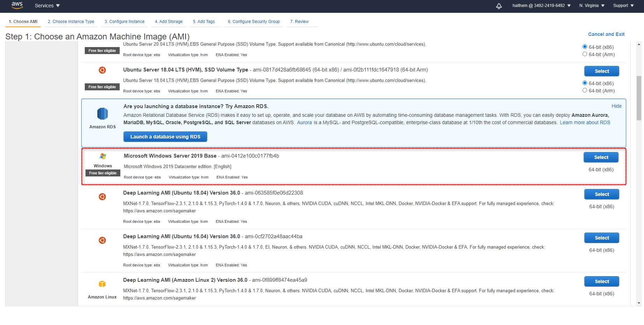
Task: Open the N. Virginia region dropdown
Action: click(592, 6)
